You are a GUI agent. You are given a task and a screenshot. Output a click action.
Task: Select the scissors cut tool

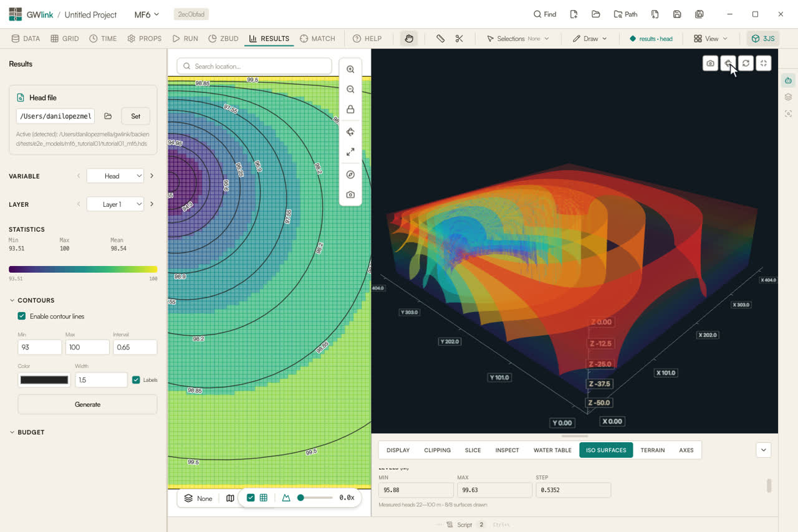click(x=459, y=39)
